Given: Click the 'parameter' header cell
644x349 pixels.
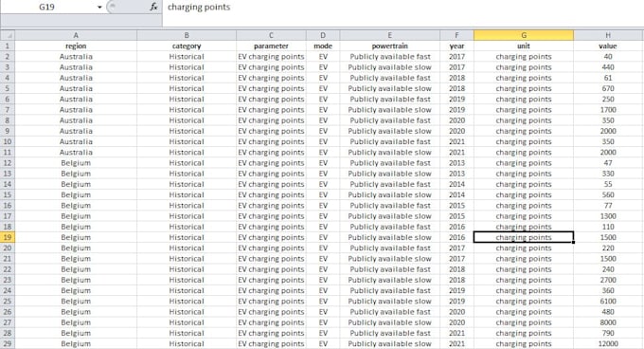Looking at the screenshot, I should click(x=271, y=46).
